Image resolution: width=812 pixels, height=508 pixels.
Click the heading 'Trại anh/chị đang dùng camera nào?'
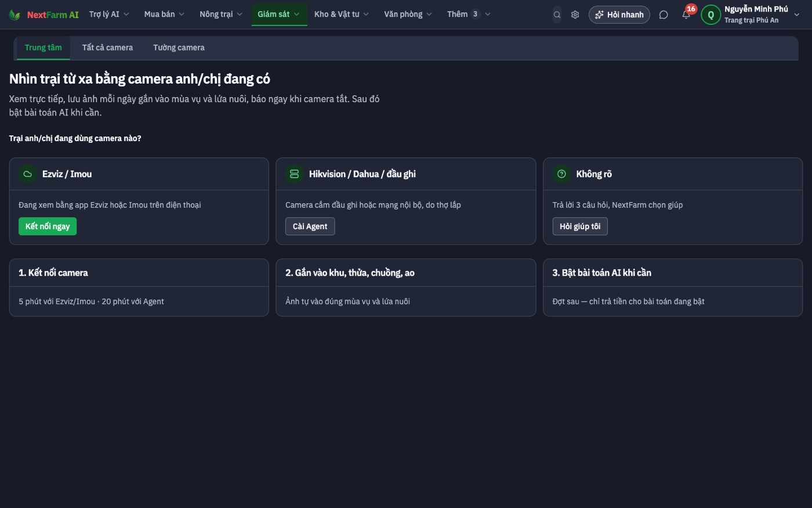(75, 138)
